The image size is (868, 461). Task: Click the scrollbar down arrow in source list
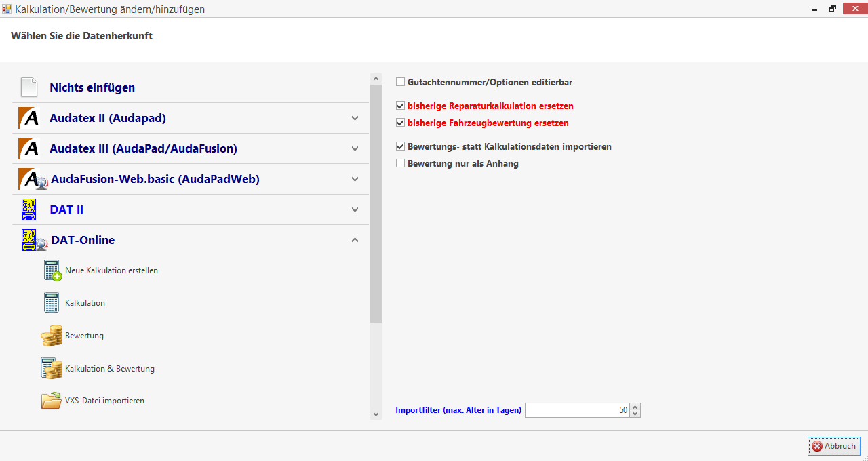(x=376, y=414)
